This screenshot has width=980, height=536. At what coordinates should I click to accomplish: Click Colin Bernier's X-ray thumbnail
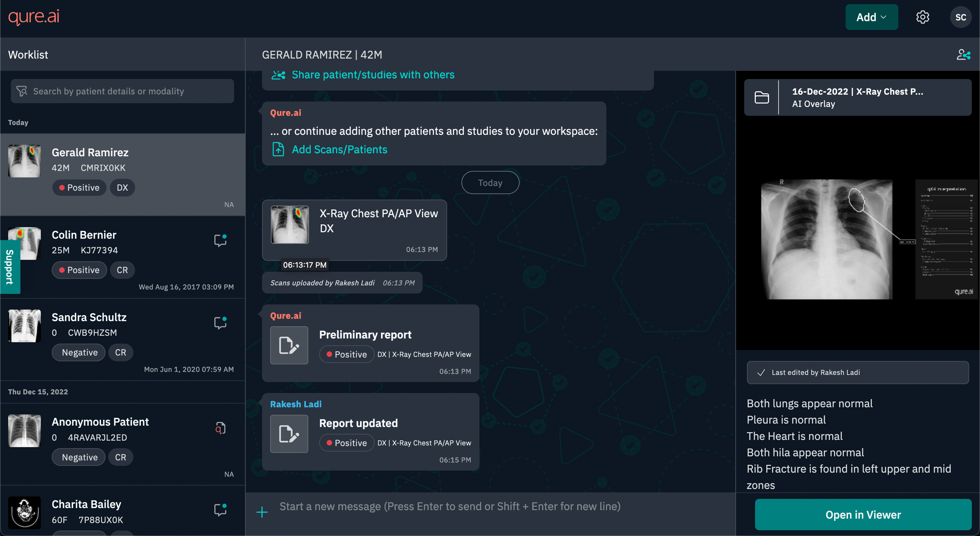(24, 243)
